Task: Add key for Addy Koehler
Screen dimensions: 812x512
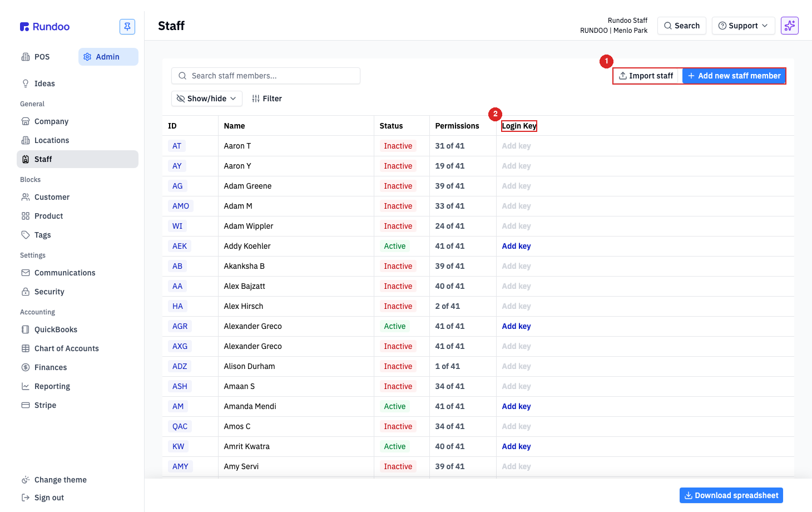Action: (516, 246)
